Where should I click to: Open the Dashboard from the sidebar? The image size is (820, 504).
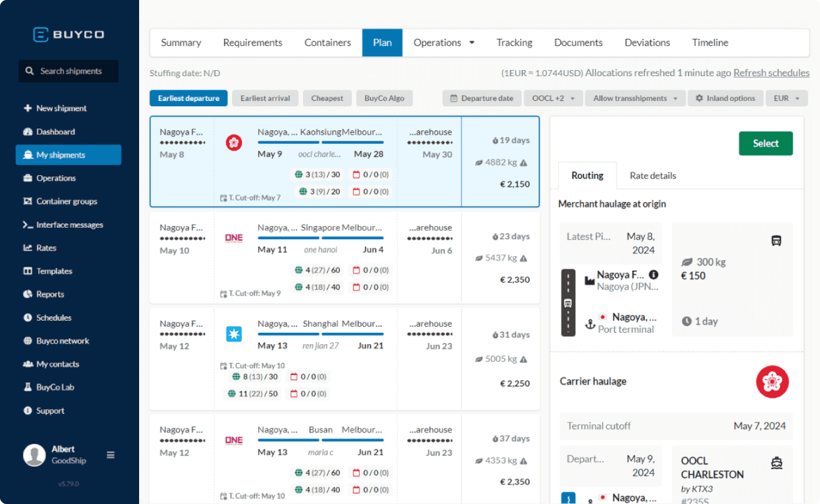[54, 131]
